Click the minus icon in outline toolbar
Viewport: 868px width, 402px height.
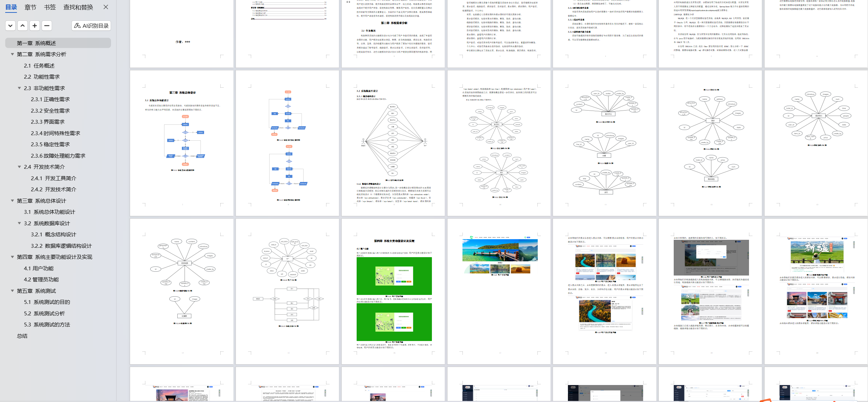click(x=47, y=26)
